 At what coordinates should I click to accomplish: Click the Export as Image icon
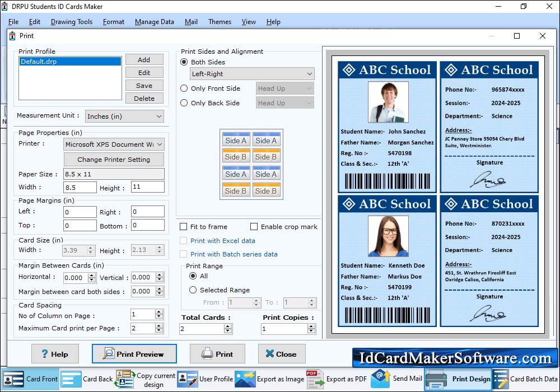pyautogui.click(x=245, y=379)
